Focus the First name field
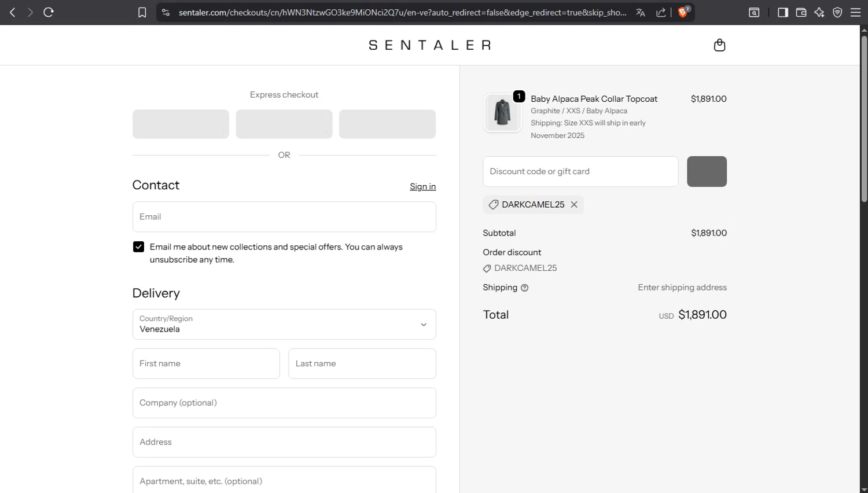 [x=206, y=363]
